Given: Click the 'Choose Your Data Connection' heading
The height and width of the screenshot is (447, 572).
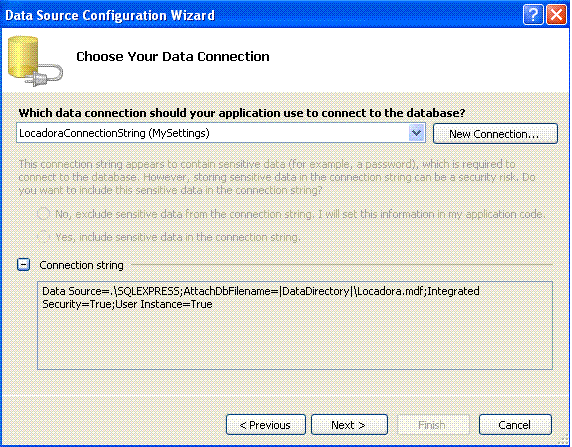Looking at the screenshot, I should point(173,57).
